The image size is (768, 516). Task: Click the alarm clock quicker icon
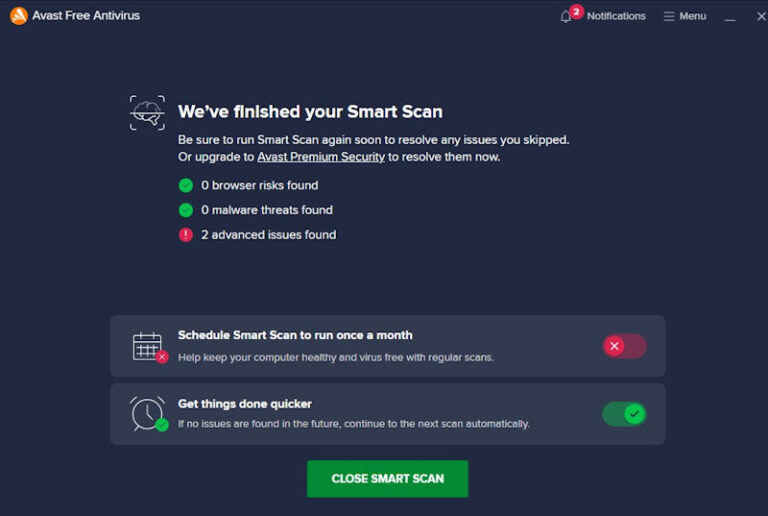[x=148, y=413]
